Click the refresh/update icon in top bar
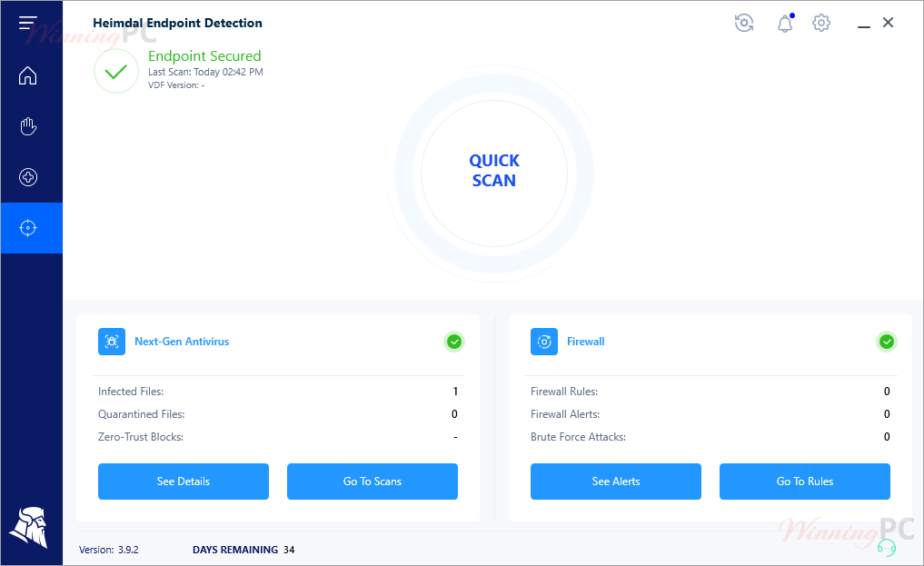The height and width of the screenshot is (566, 924). click(x=744, y=23)
